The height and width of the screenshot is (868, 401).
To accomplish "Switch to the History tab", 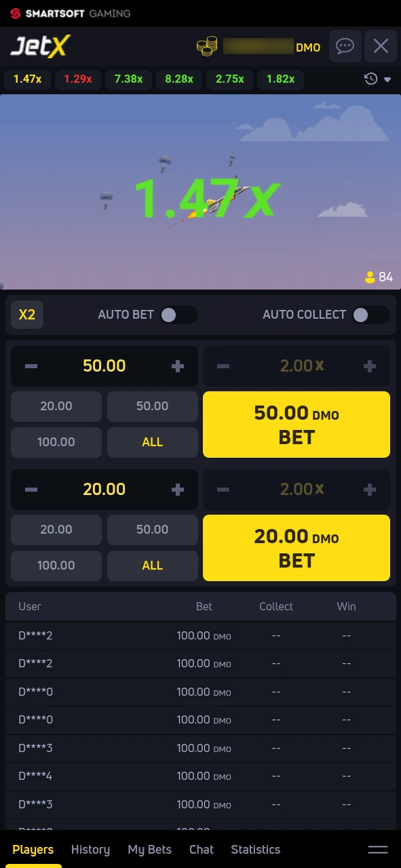I will pos(90,849).
